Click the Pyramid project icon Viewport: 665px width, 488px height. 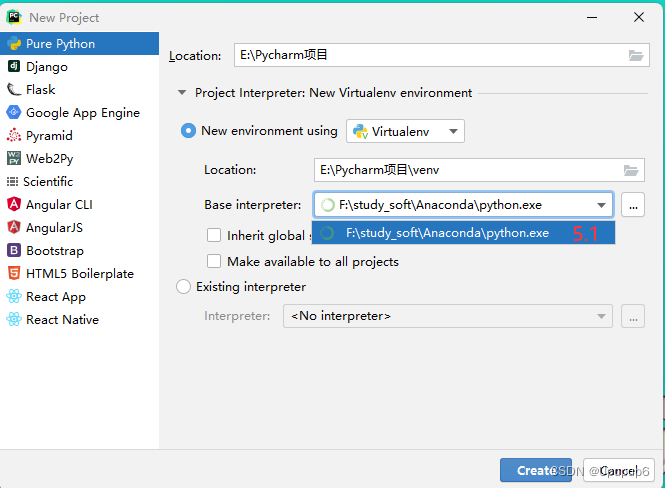click(x=14, y=135)
